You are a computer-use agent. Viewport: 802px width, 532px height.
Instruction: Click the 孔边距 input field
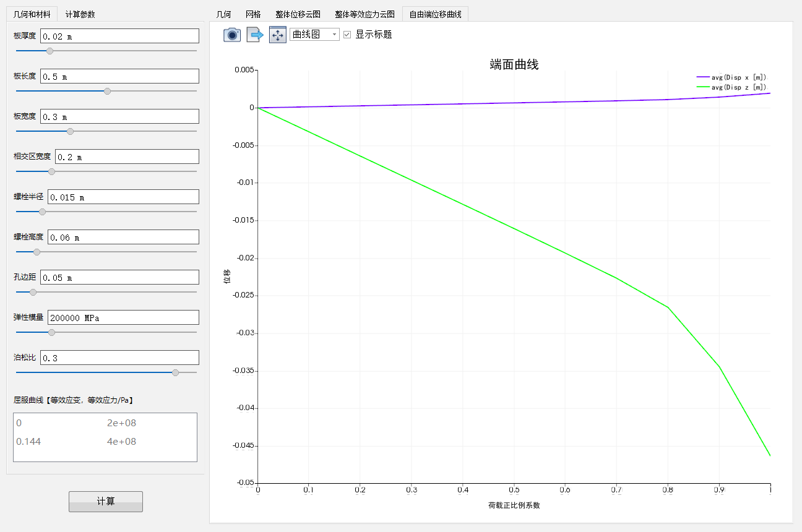pyautogui.click(x=119, y=277)
